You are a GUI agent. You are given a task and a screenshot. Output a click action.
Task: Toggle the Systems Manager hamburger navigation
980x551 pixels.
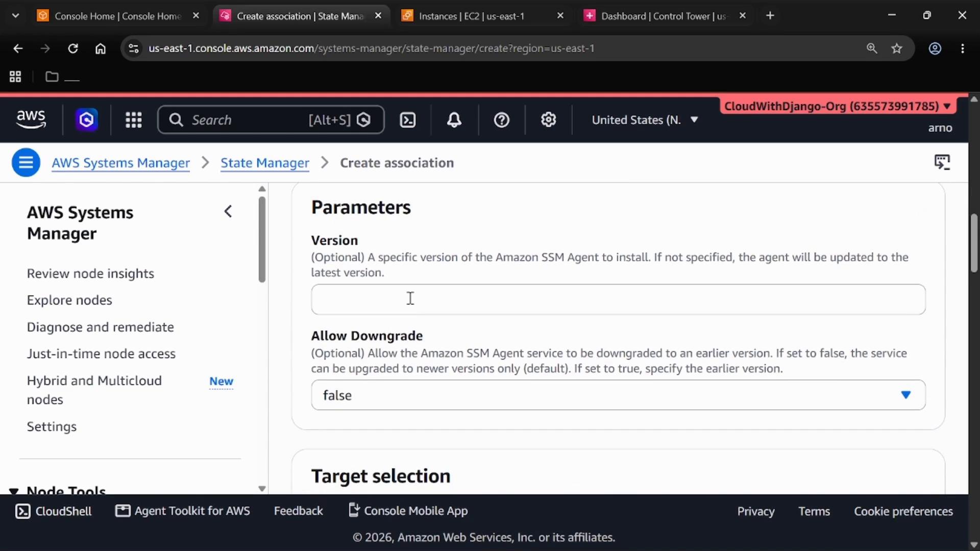(26, 163)
